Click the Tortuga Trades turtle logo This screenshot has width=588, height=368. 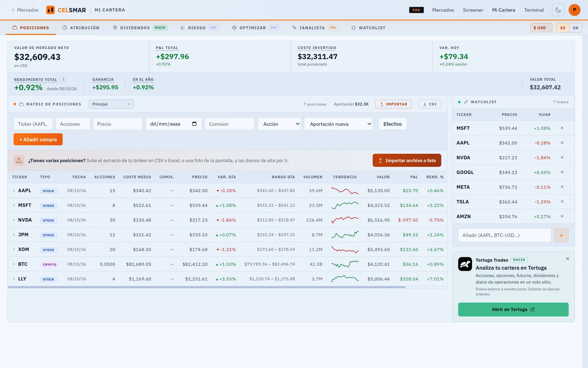(x=465, y=264)
